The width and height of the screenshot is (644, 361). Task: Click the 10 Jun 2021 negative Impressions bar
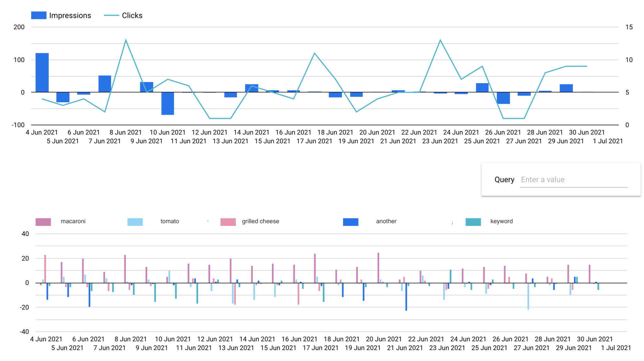168,103
